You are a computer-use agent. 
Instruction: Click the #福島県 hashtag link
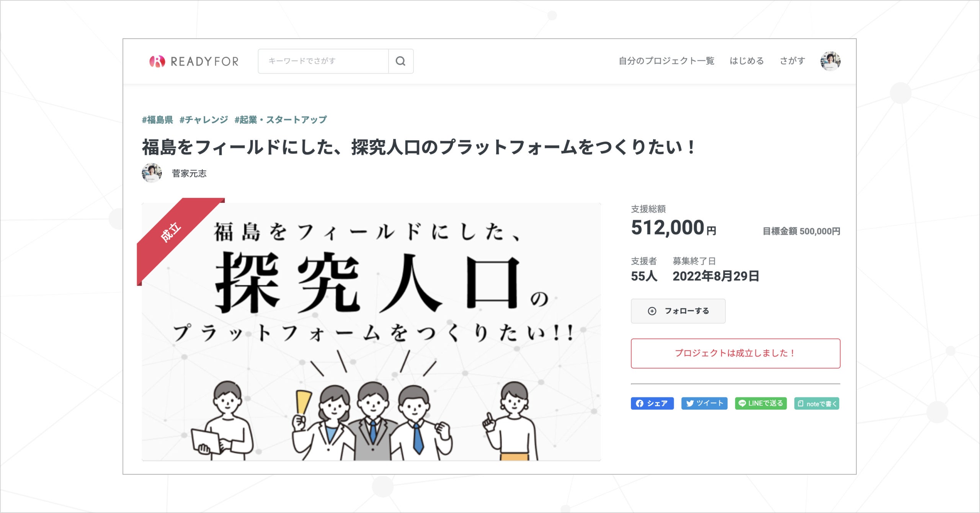click(x=157, y=120)
